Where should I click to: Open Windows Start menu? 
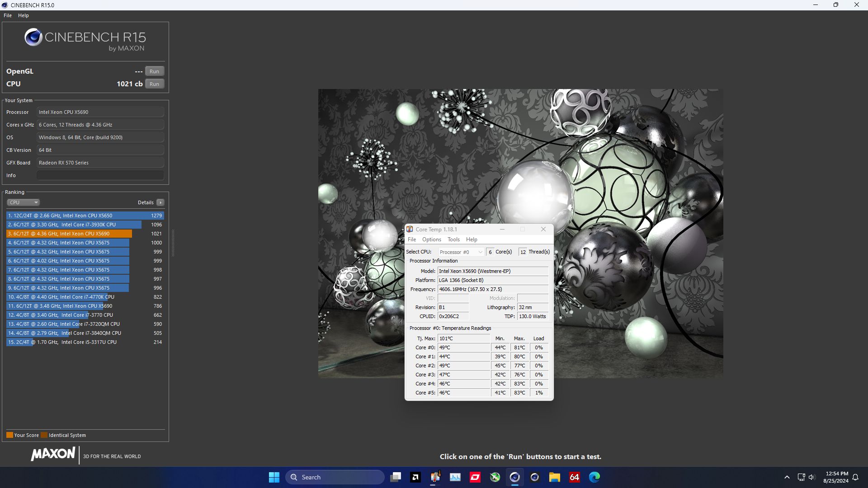(274, 477)
